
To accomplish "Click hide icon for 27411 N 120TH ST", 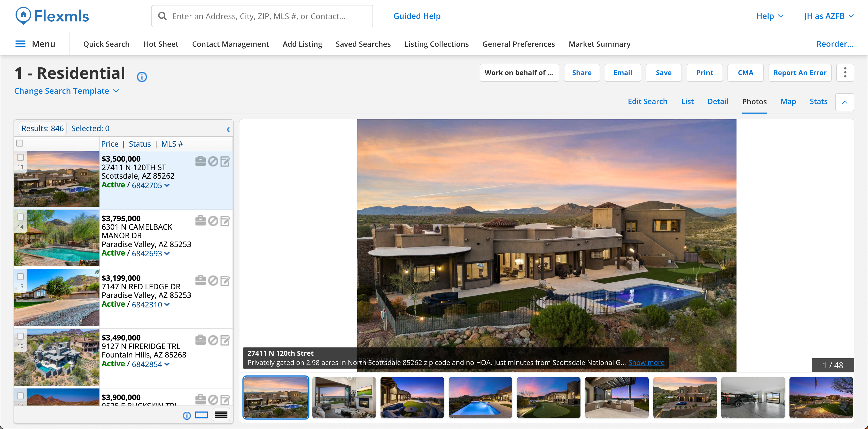I will 213,161.
